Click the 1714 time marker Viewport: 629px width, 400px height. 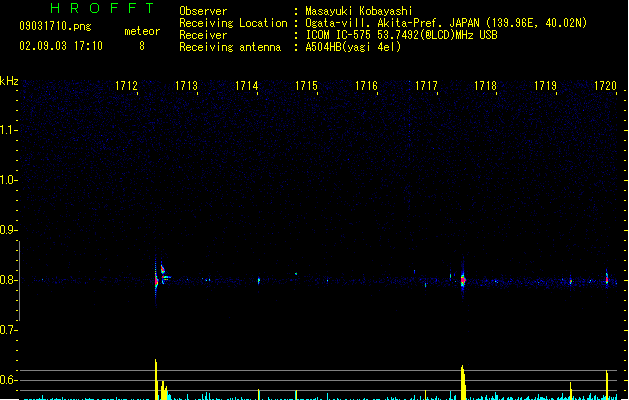[x=246, y=86]
